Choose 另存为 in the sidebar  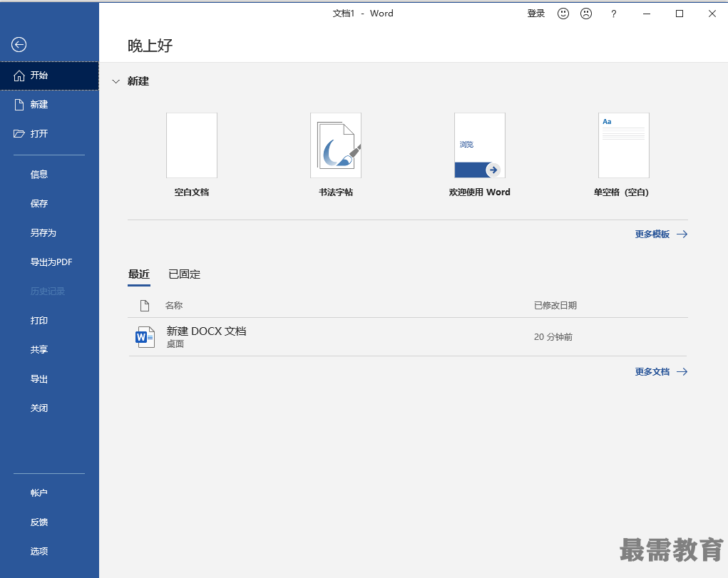(x=49, y=232)
